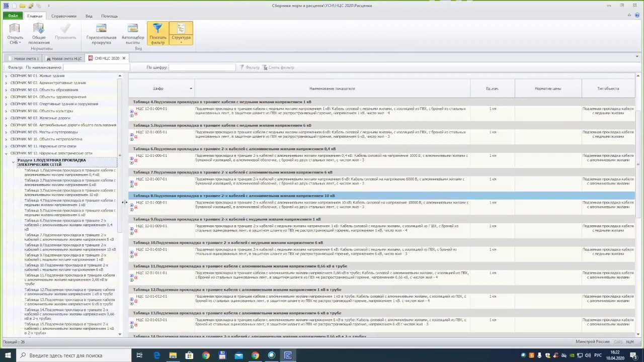This screenshot has width=644, height=362.
Task: Click the tree panel scroll-down arrow
Action: pos(120,334)
